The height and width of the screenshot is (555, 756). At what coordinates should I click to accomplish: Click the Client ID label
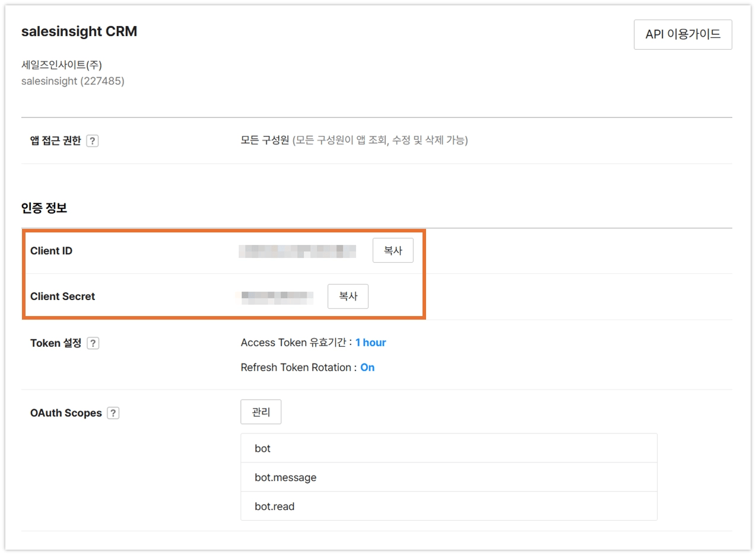(52, 251)
